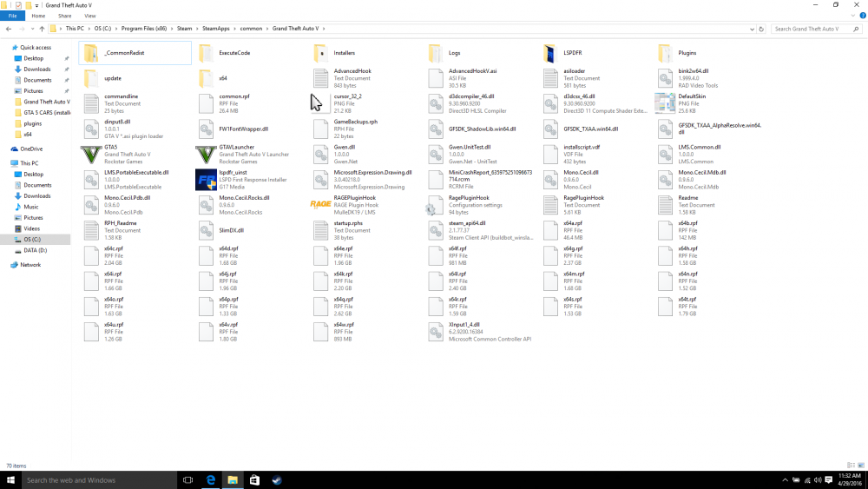Select the dinput8.dll file icon
The image size is (868, 489).
click(x=91, y=129)
